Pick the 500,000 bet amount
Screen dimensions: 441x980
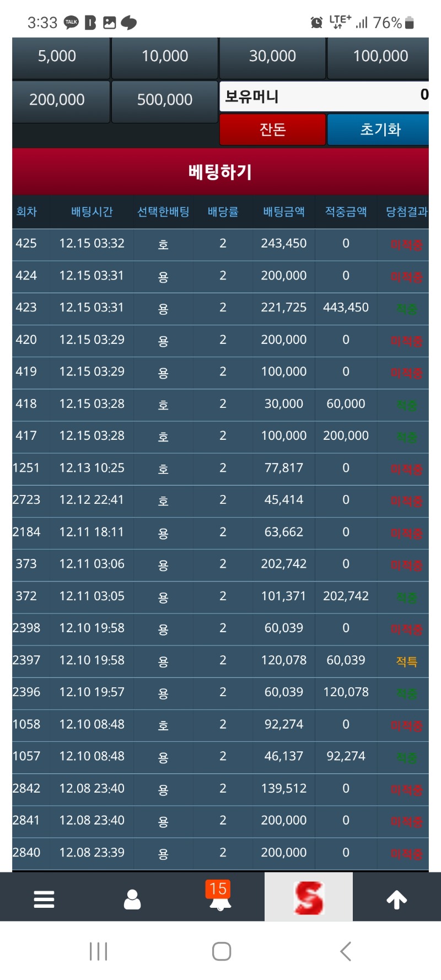(165, 100)
